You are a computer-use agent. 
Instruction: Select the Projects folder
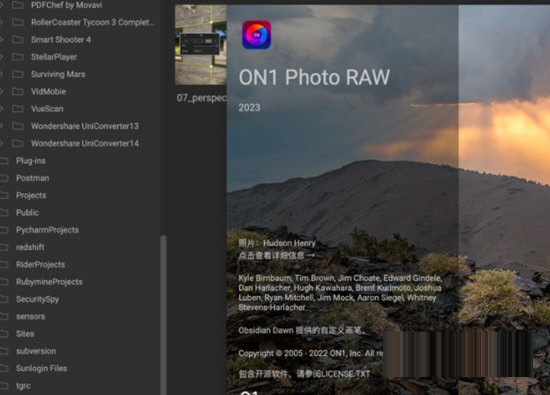tap(31, 195)
